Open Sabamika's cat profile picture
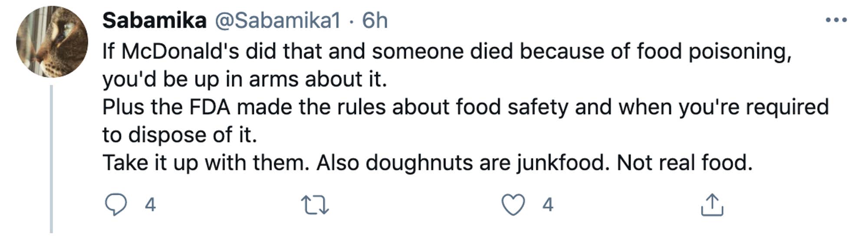The image size is (868, 242). click(x=52, y=42)
